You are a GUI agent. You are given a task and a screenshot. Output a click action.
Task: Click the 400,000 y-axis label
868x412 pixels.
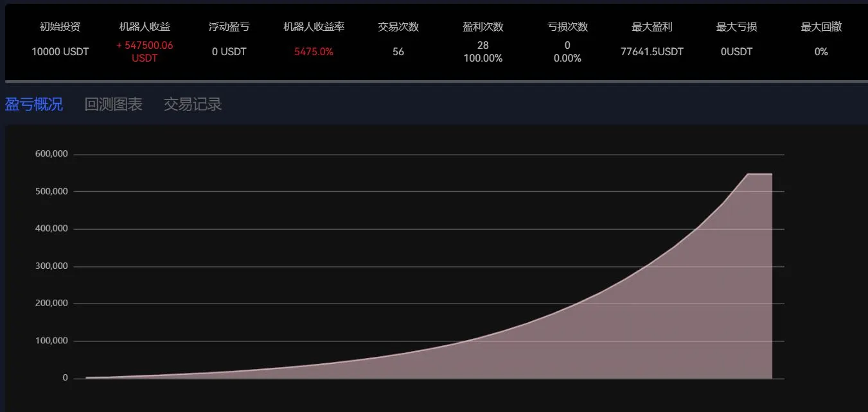pos(53,228)
